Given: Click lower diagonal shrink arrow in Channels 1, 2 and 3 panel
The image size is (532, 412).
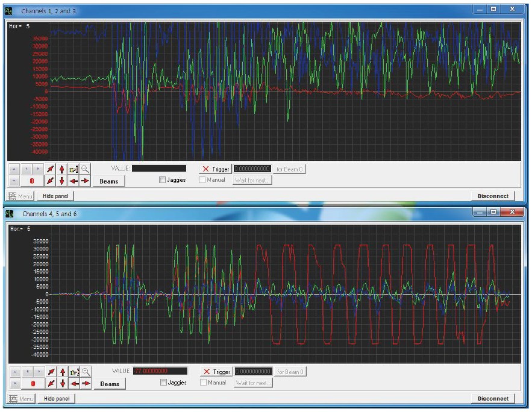Looking at the screenshot, I should click(x=50, y=181).
